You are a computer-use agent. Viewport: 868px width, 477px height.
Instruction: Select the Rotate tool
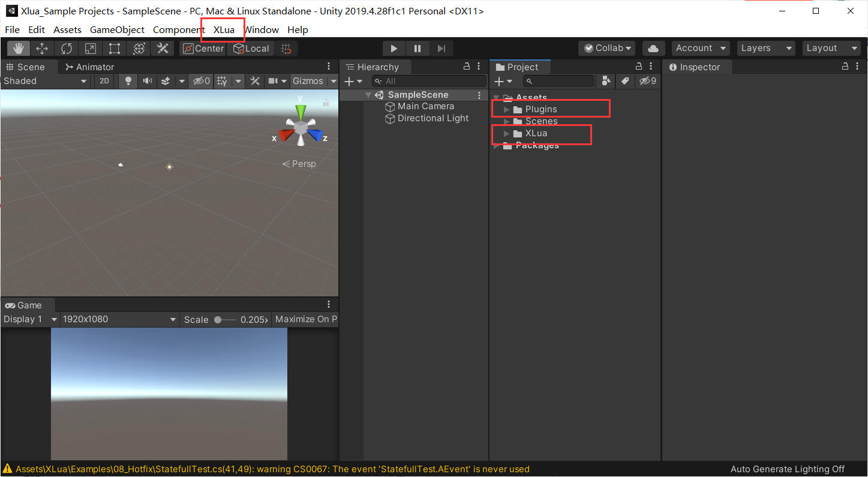point(66,48)
